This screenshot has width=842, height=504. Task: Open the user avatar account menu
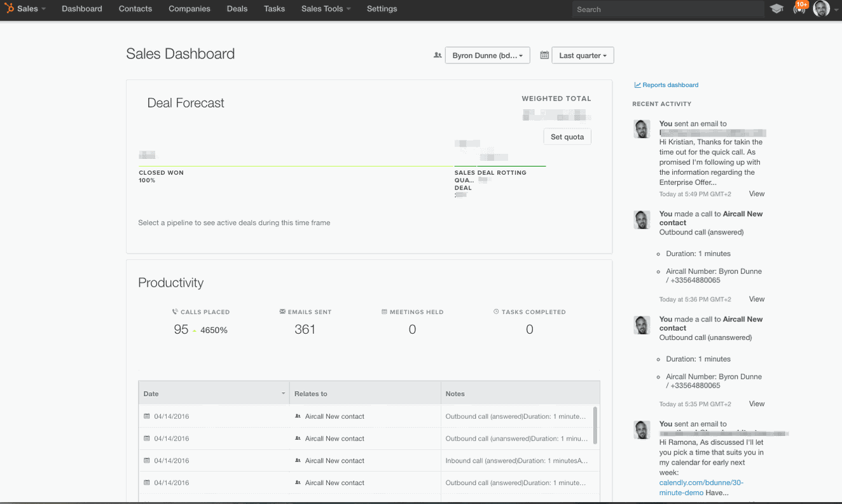[822, 9]
